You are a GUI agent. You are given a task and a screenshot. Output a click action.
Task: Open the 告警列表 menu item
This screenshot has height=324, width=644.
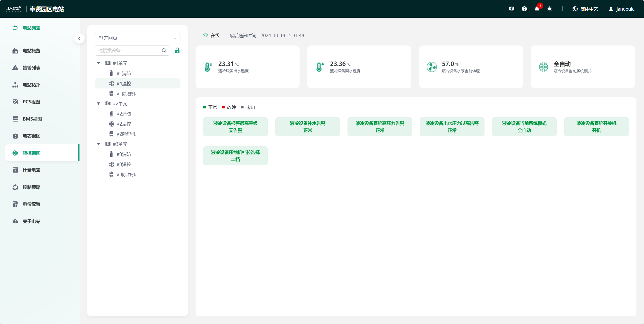click(x=32, y=68)
